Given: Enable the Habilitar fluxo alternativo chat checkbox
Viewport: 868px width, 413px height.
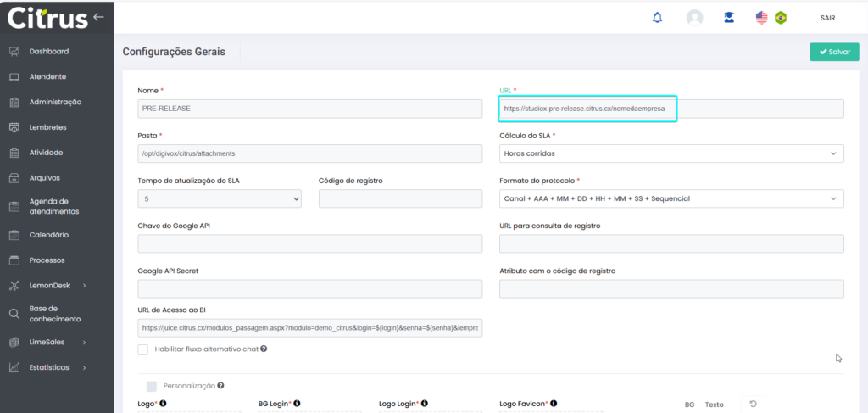Looking at the screenshot, I should coord(142,349).
